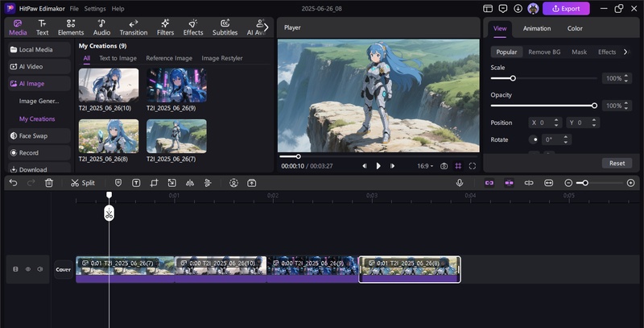Open the Effects toolbar tab
The height and width of the screenshot is (328, 644).
(193, 27)
